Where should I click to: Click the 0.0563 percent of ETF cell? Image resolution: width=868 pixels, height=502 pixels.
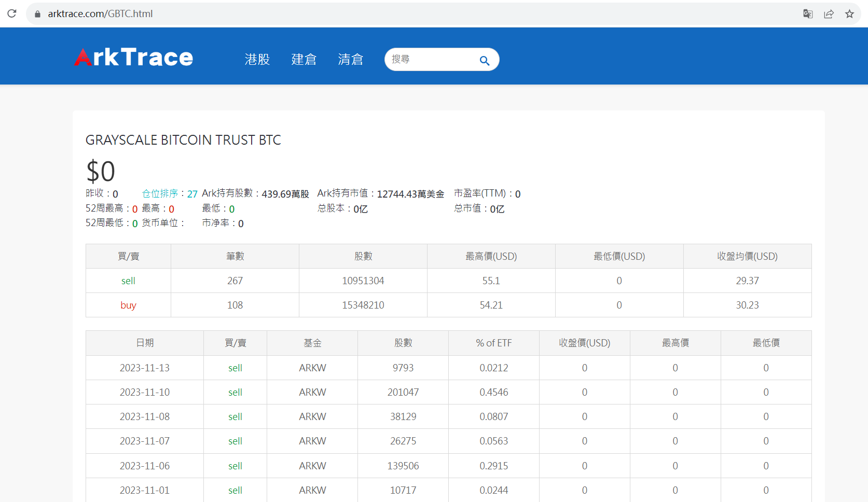coord(494,441)
